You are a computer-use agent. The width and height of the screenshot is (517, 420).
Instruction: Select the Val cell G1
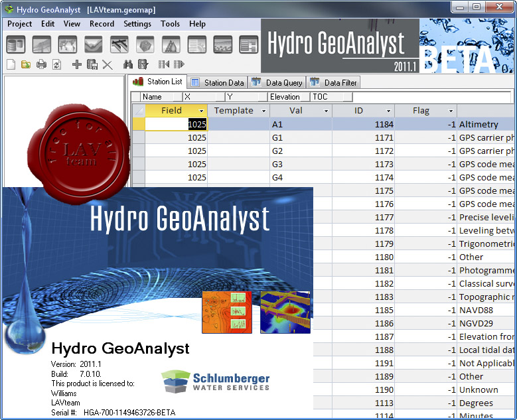point(301,137)
